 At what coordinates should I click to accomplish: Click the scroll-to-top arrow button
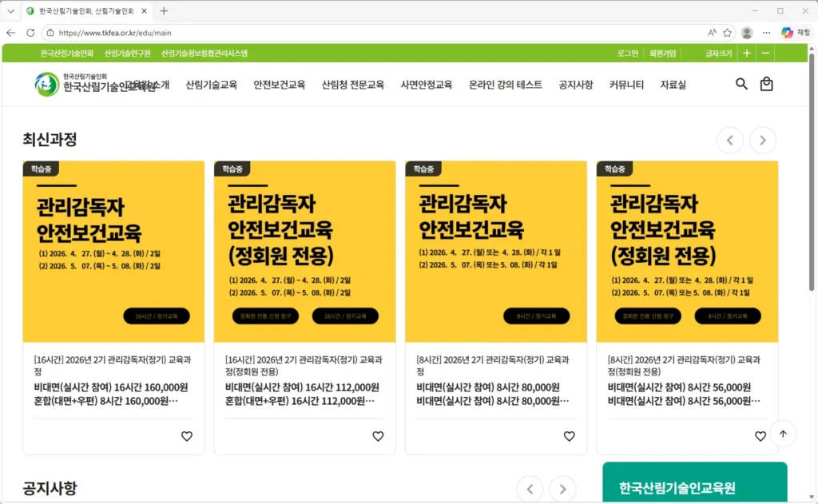pos(783,434)
